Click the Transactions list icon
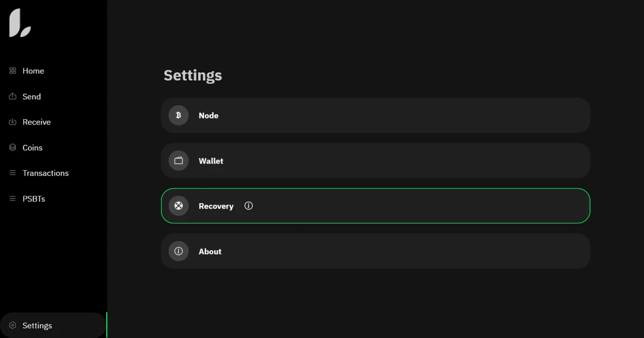 tap(13, 173)
